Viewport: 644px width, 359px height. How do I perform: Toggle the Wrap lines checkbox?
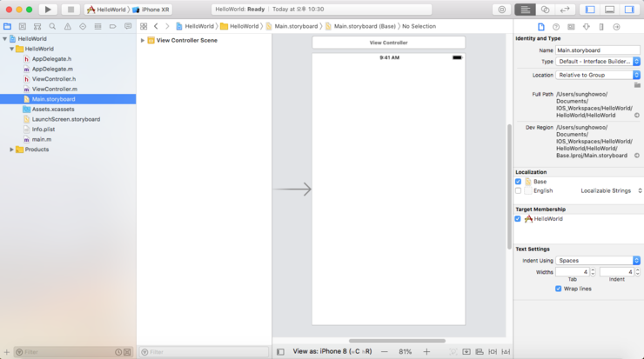coord(558,289)
